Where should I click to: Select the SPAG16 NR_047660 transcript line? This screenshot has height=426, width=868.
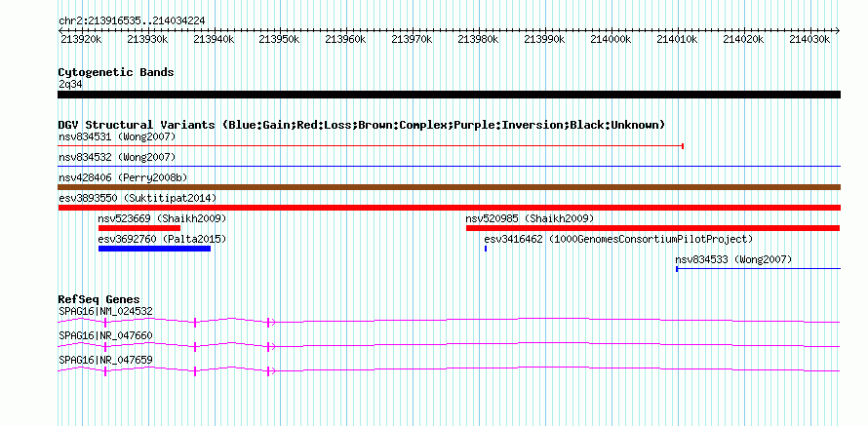449,346
